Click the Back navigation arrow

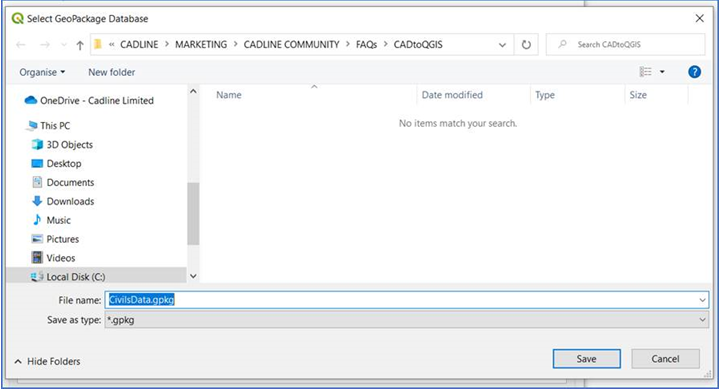pos(21,45)
